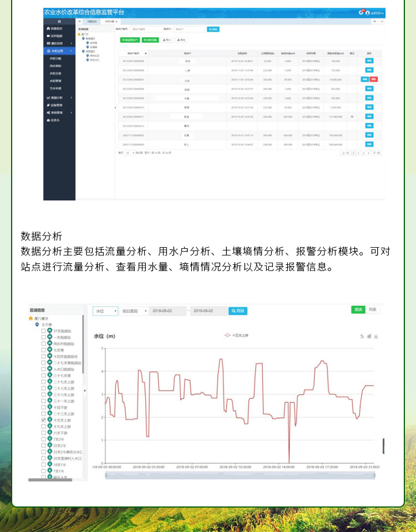The image size is (416, 532).
Task: Click the blue 查询 search button
Action: click(237, 311)
